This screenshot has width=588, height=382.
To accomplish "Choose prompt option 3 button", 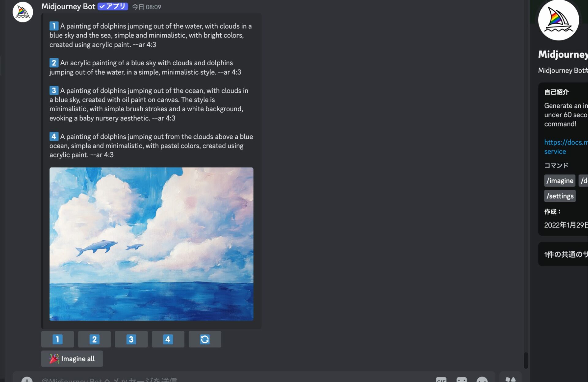I will click(x=131, y=339).
